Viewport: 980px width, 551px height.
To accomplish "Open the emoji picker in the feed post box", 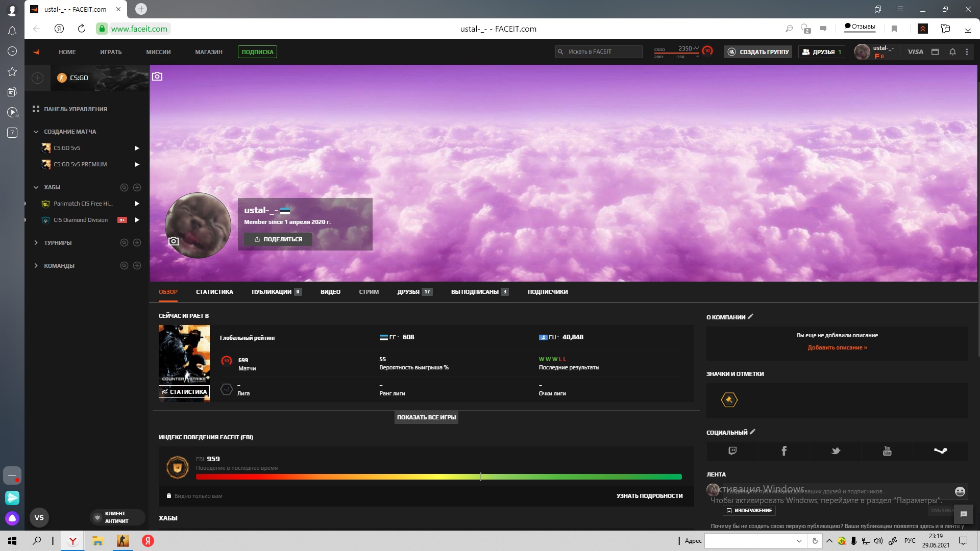I will pos(960,491).
